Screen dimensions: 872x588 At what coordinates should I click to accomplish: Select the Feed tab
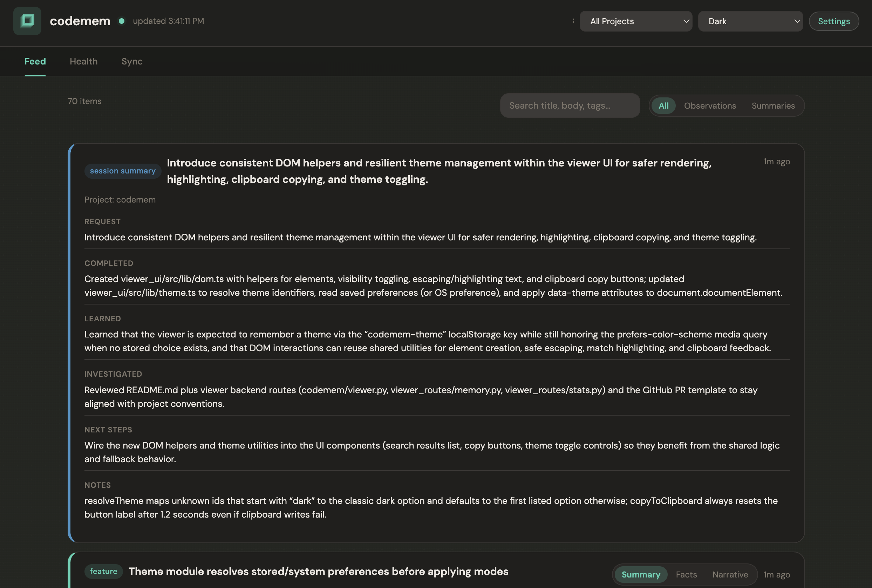tap(35, 61)
